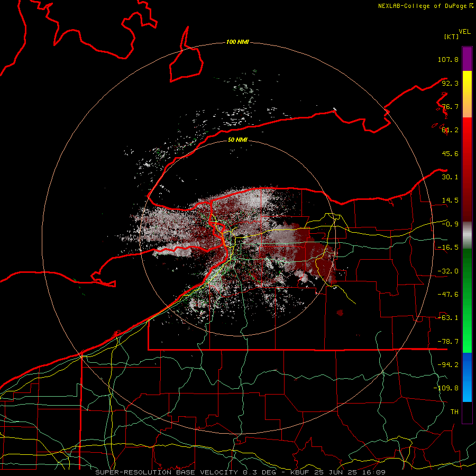Viewport: 476px width, 476px height.
Task: Pick the gray near-zero segment of color bar
Action: click(x=467, y=235)
